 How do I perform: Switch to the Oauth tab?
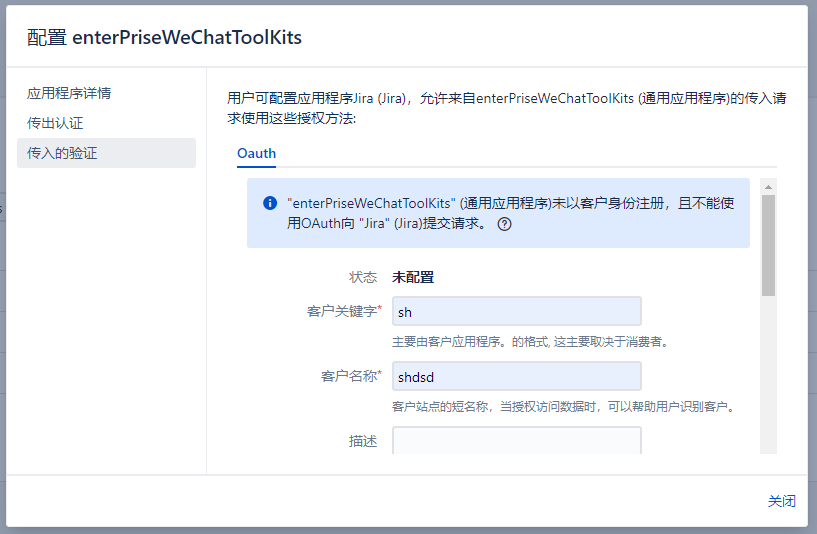pos(256,153)
